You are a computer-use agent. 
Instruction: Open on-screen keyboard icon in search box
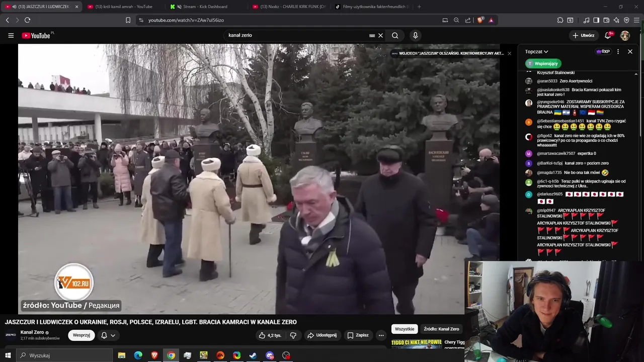click(x=372, y=36)
